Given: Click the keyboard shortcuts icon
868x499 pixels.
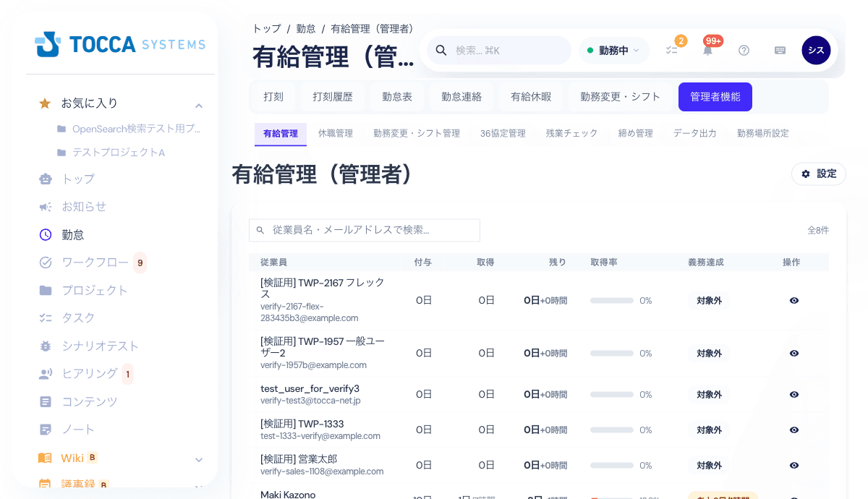Looking at the screenshot, I should (x=780, y=51).
